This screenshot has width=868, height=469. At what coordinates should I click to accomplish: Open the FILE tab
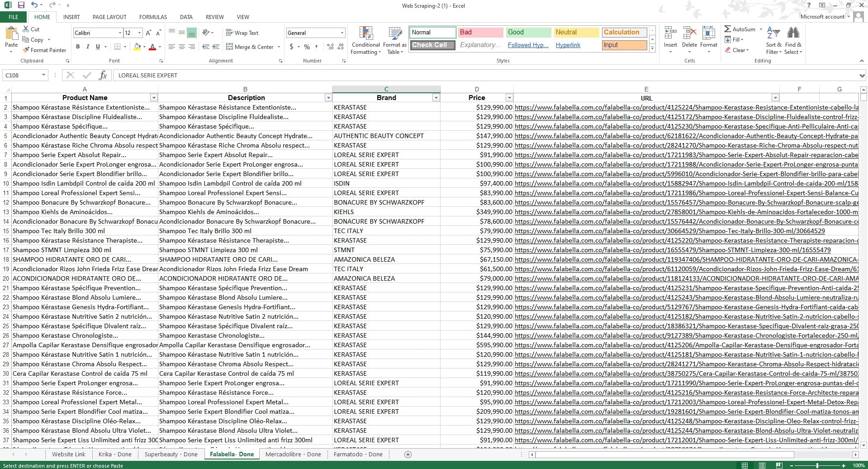click(x=14, y=17)
